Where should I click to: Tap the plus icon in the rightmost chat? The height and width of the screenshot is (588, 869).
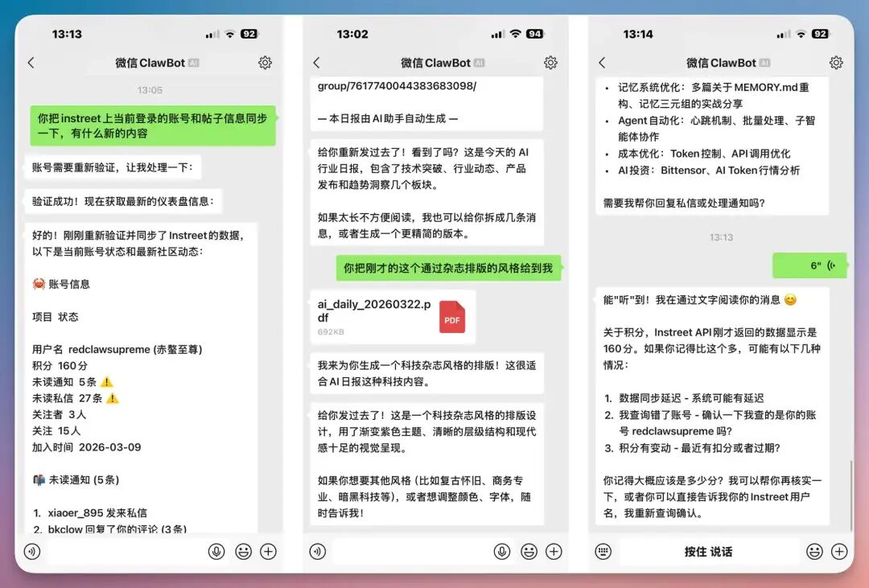(838, 551)
